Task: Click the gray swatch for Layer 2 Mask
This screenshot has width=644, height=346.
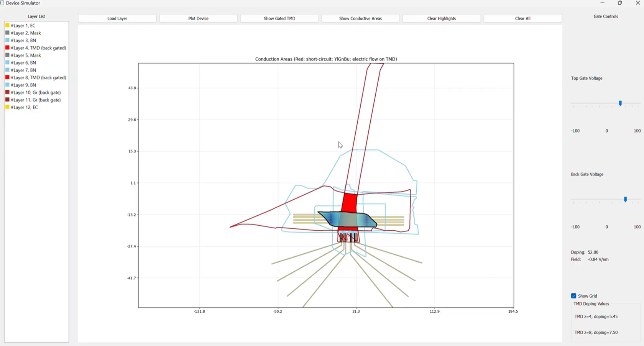Action: point(7,33)
